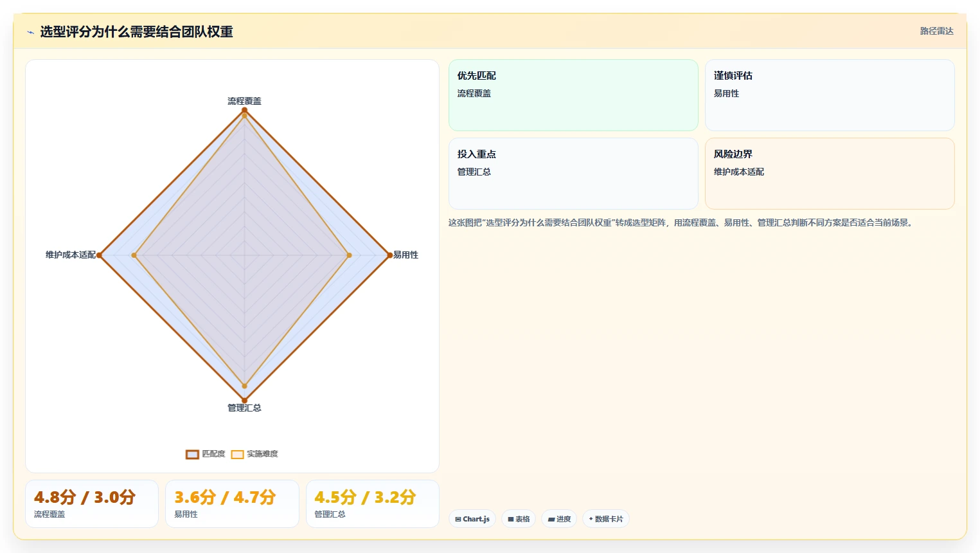Select the Chart.js tag
This screenshot has height=553, width=980.
click(x=472, y=519)
